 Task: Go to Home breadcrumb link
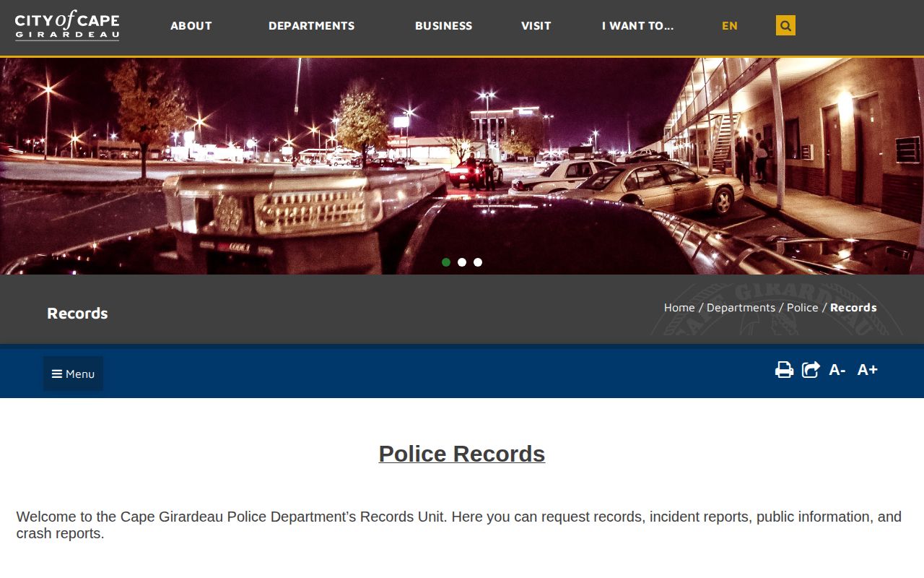pyautogui.click(x=679, y=308)
